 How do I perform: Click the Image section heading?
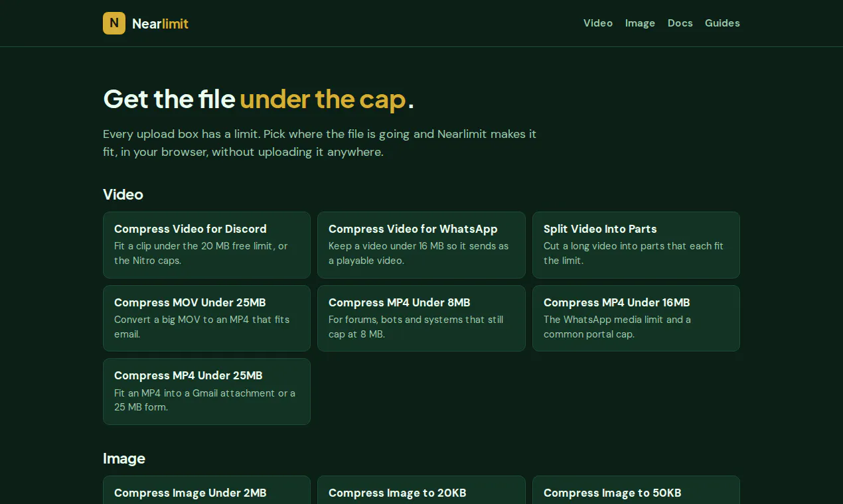(x=124, y=458)
